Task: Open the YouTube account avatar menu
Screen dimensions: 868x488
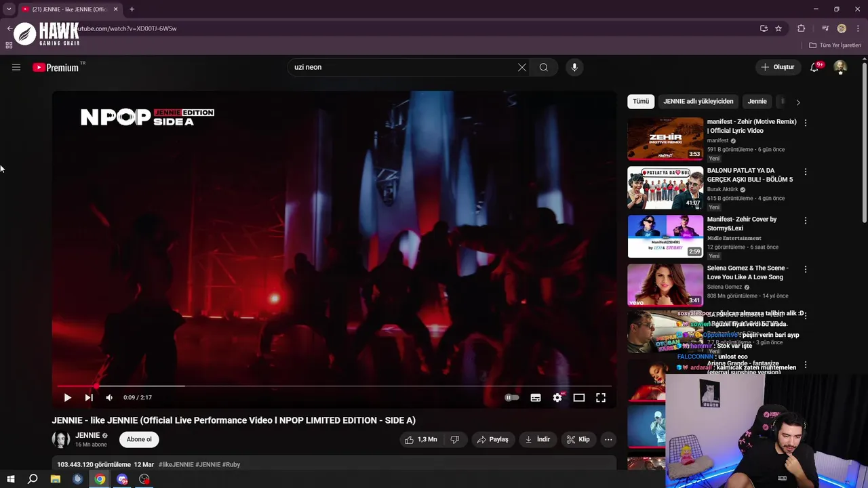Action: coord(840,67)
